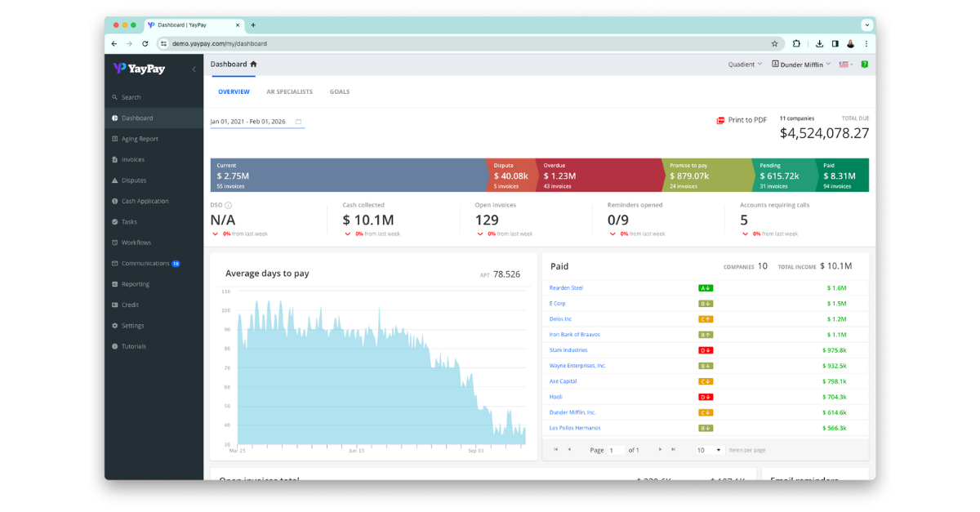The height and width of the screenshot is (512, 980).
Task: Open a new browser tab
Action: tap(253, 25)
